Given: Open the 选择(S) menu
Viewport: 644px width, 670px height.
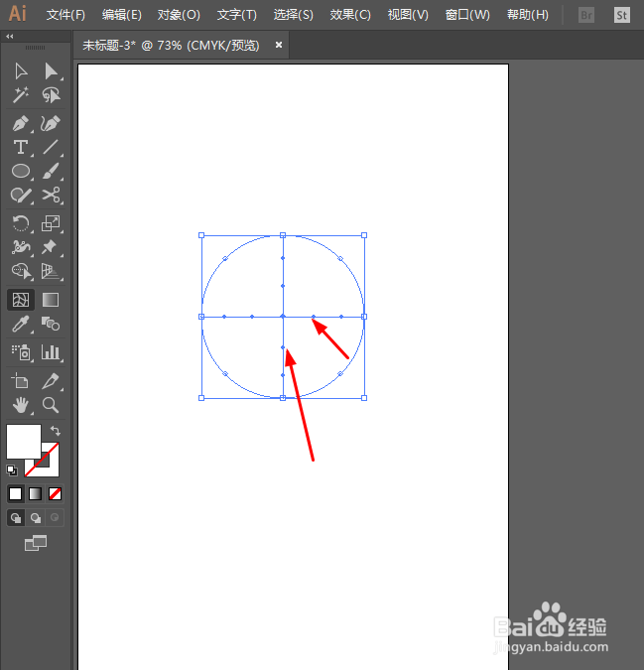Looking at the screenshot, I should pyautogui.click(x=294, y=15).
